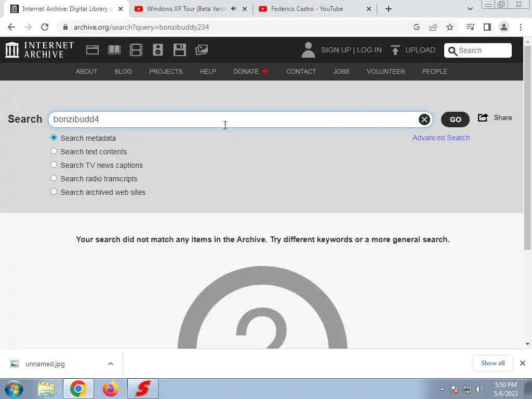Bookmark this page with the star

pos(450,27)
